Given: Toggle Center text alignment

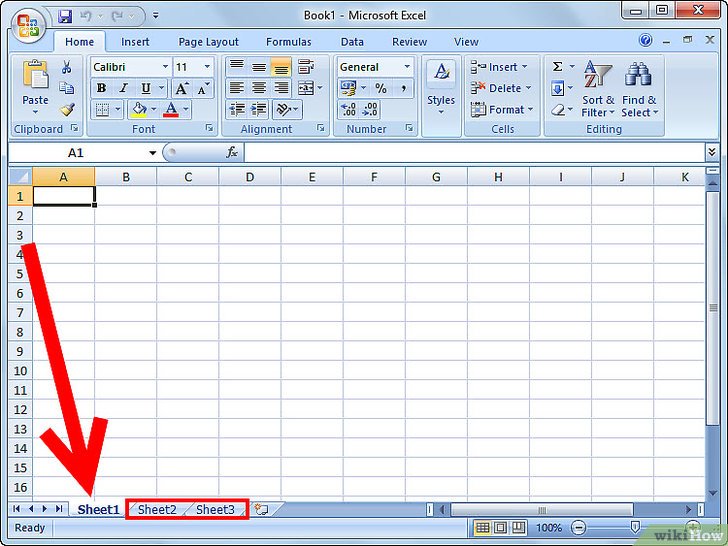Looking at the screenshot, I should [x=259, y=88].
